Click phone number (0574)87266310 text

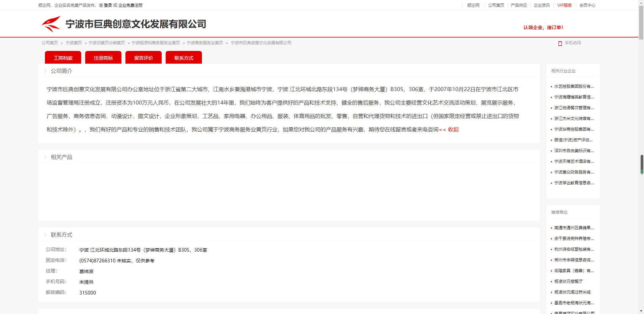(97, 261)
